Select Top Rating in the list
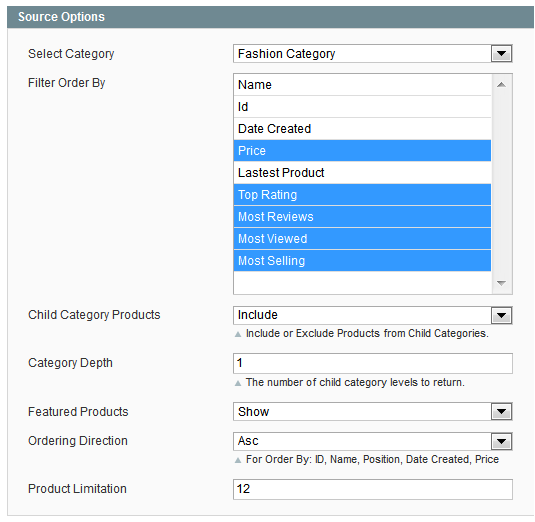The width and height of the screenshot is (535, 522). (x=362, y=194)
